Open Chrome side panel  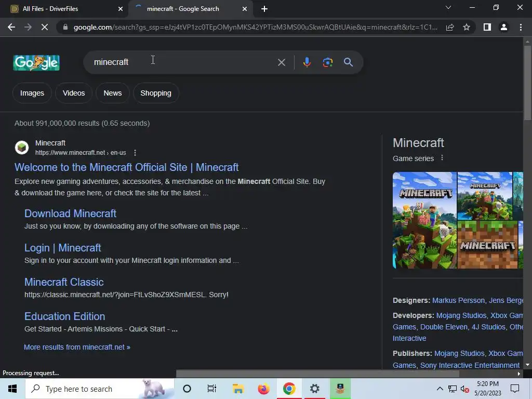pyautogui.click(x=487, y=27)
